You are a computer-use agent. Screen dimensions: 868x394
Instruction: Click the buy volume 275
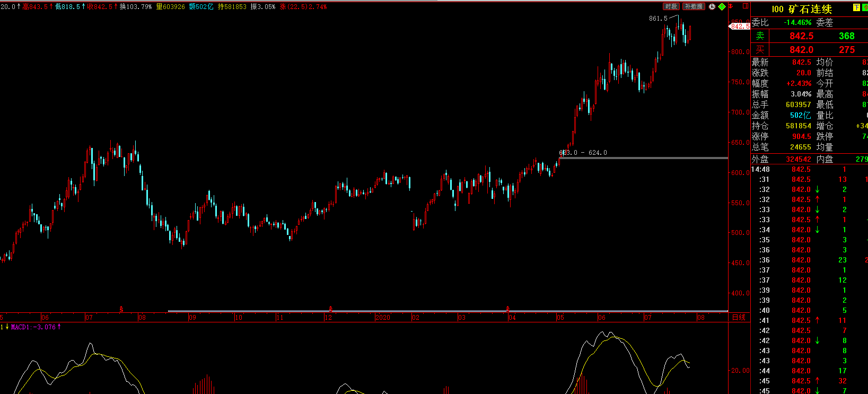[847, 50]
